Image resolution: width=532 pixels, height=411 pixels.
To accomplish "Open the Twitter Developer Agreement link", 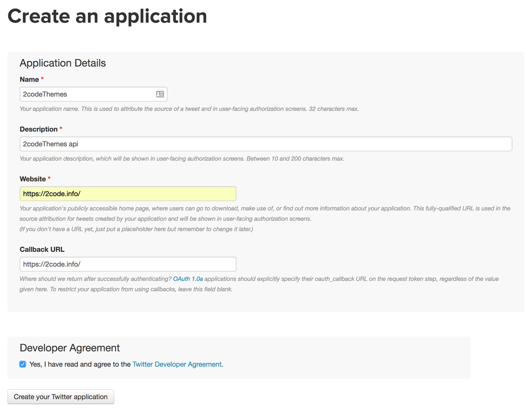I will [177, 364].
